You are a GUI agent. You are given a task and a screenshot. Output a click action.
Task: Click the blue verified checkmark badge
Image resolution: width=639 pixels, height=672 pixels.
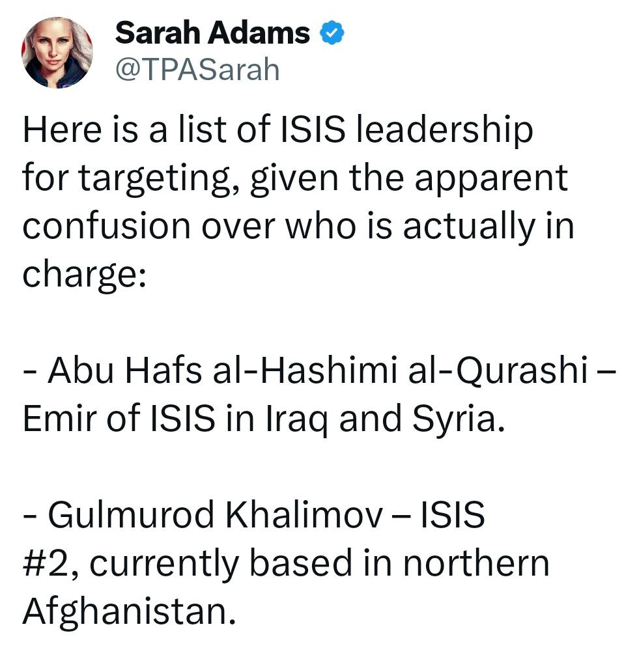(x=332, y=33)
